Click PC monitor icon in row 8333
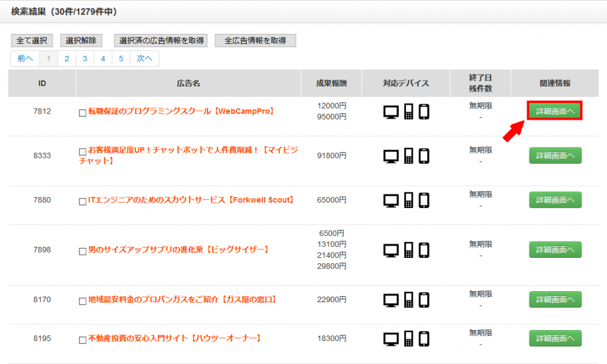The image size is (607, 364). pos(391,157)
